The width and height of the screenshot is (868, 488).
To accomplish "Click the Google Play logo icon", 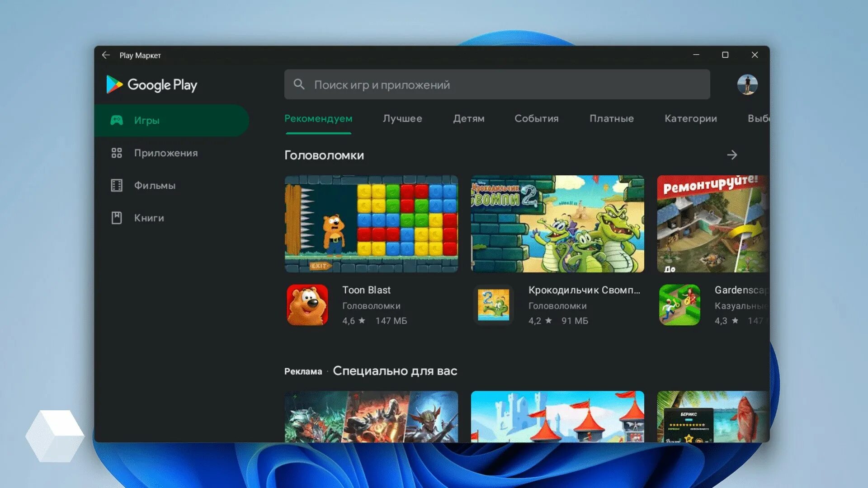I will point(114,84).
